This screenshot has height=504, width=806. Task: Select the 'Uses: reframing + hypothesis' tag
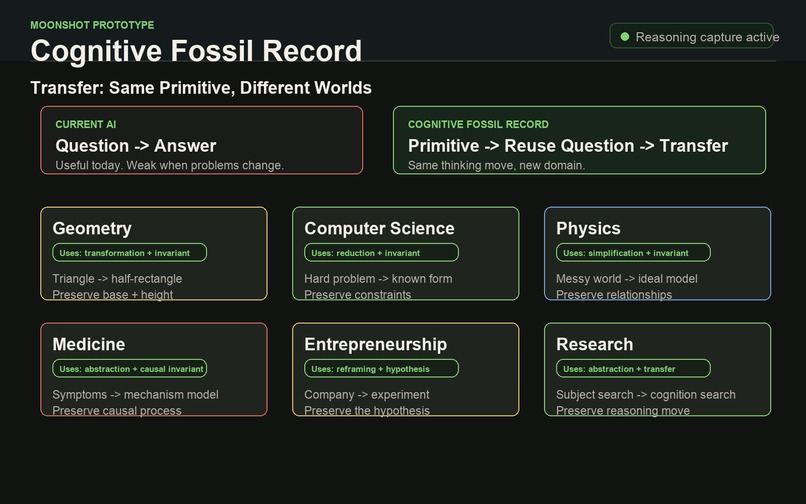381,368
